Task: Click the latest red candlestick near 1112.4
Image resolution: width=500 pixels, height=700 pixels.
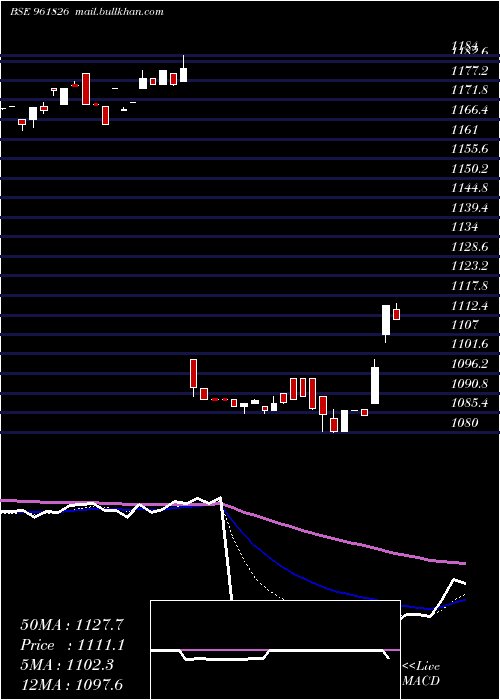Action: [396, 314]
